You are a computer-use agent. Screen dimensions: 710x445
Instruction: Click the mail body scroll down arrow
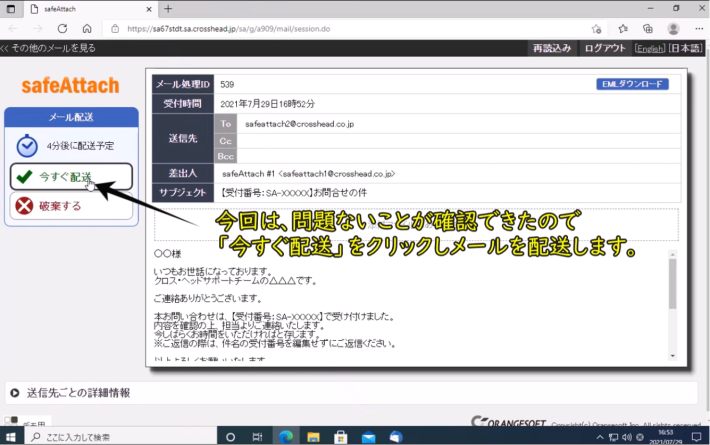(x=672, y=356)
